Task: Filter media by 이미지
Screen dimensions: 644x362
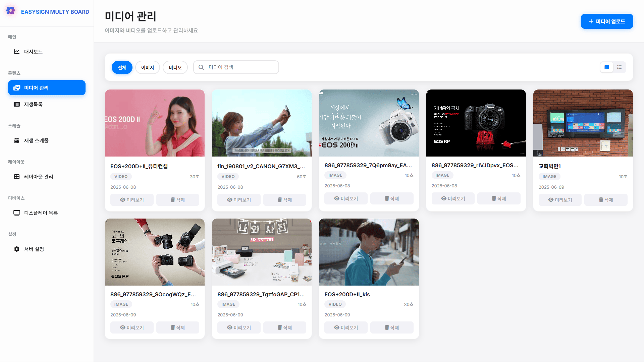Action: pos(147,67)
